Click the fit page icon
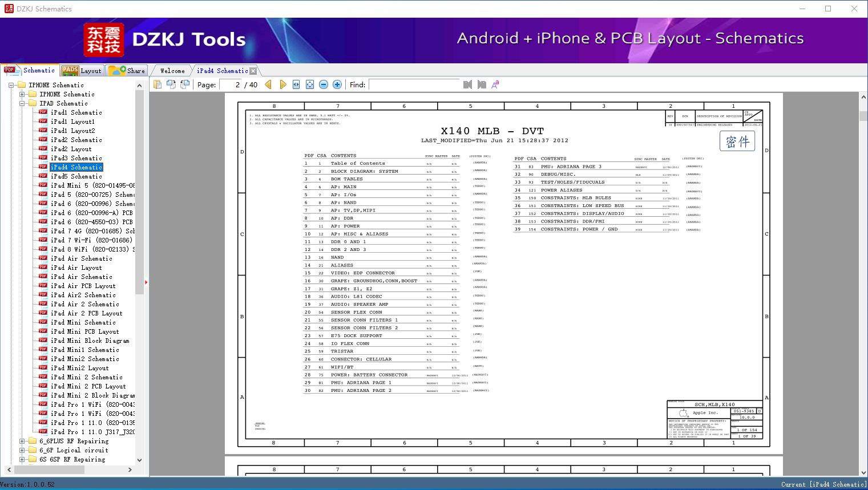 click(310, 84)
